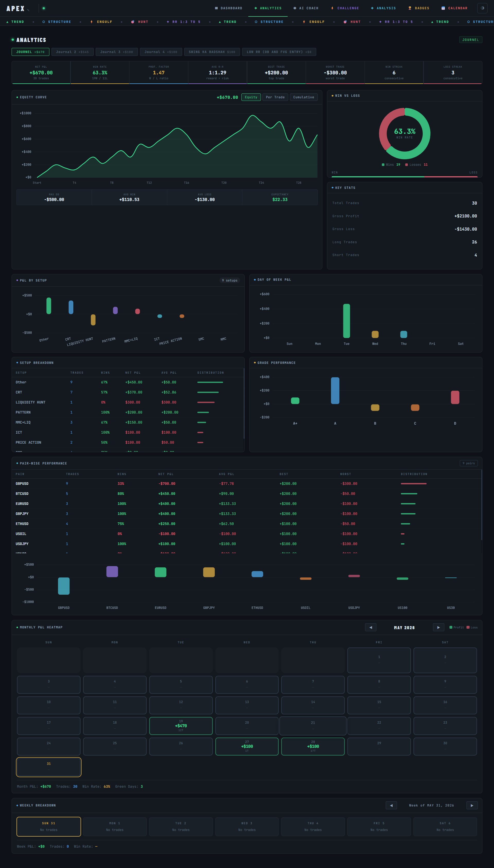
Task: Go to previous week in weekly breakdown
Action: point(391,805)
